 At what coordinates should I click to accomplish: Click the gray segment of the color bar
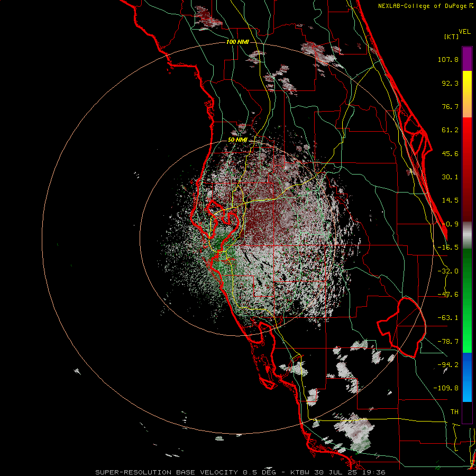[467, 235]
